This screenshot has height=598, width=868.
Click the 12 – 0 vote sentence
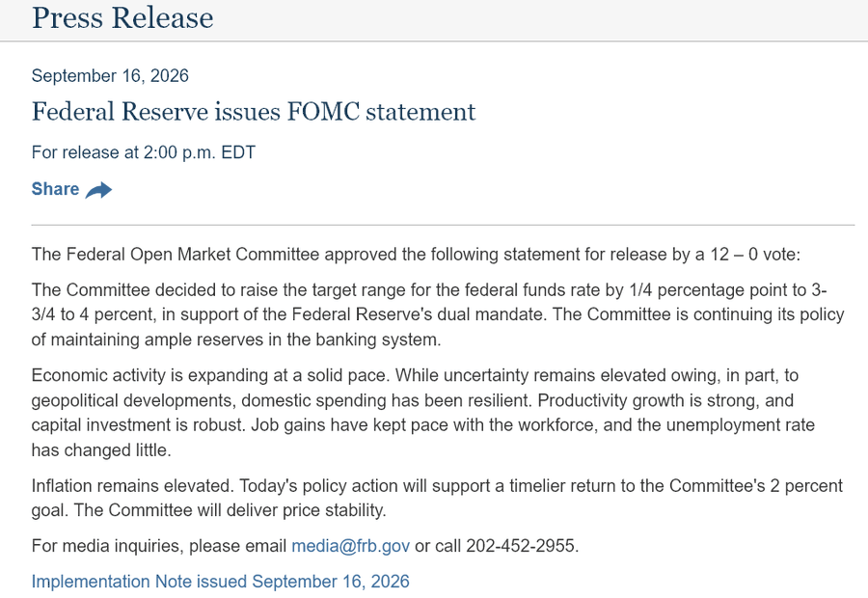[416, 255]
